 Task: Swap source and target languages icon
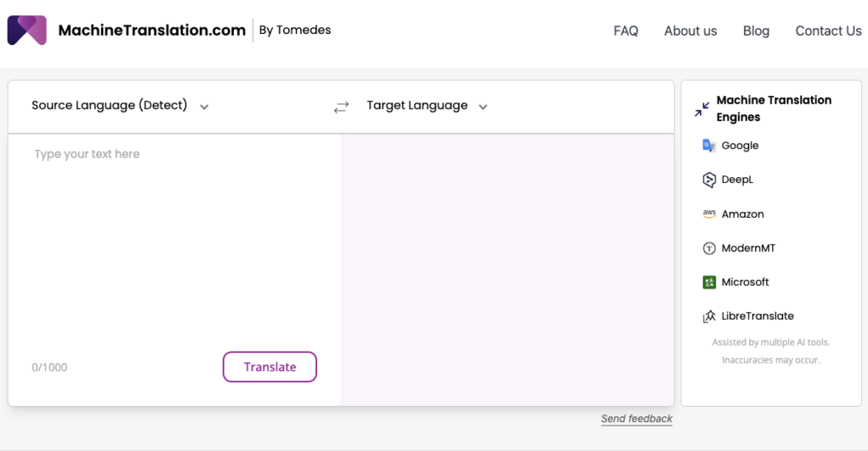click(342, 107)
